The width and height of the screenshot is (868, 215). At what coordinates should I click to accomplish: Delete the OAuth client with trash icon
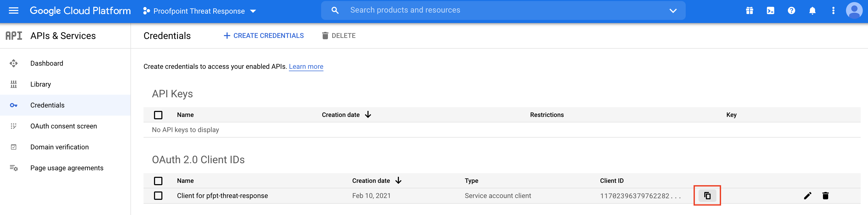(825, 196)
